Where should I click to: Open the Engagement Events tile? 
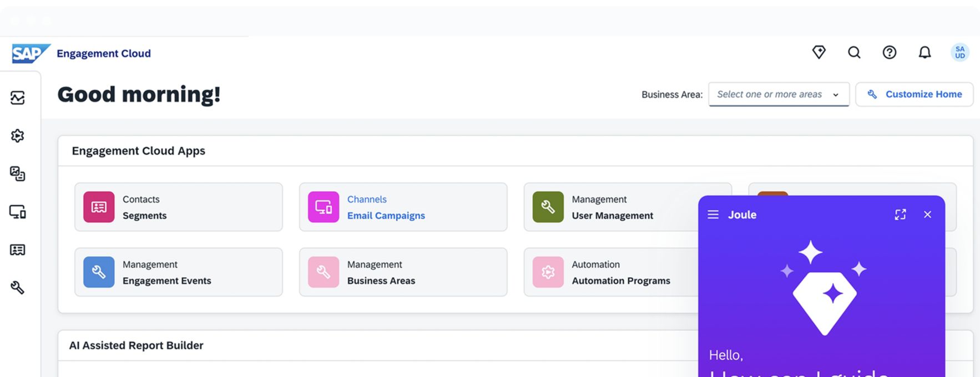[178, 272]
